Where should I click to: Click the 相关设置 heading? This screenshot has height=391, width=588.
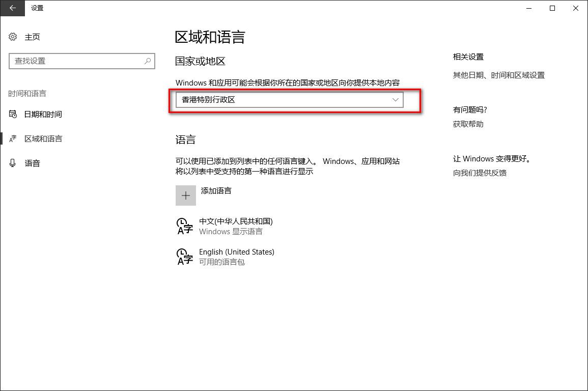coord(468,57)
